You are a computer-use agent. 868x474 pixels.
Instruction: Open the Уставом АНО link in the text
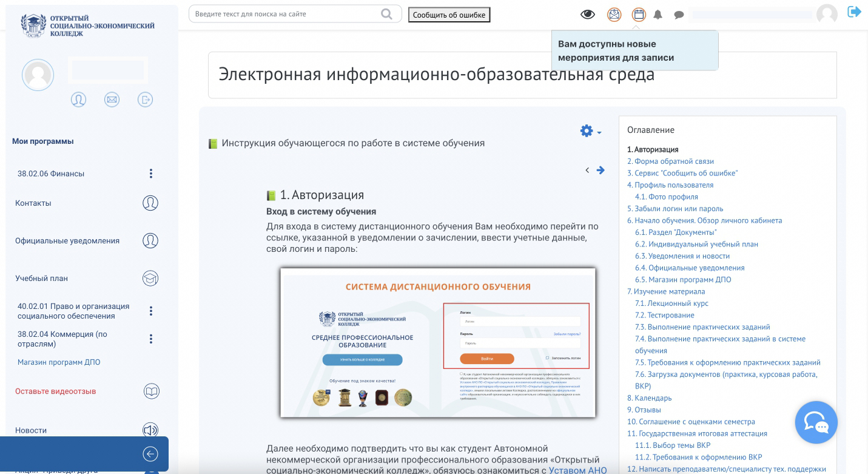tap(578, 470)
